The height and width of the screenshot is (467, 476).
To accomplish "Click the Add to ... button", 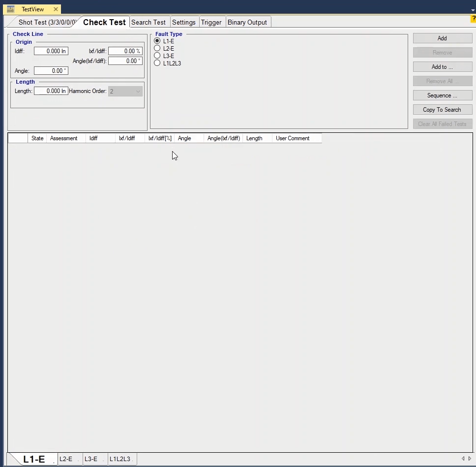I will pos(442,67).
